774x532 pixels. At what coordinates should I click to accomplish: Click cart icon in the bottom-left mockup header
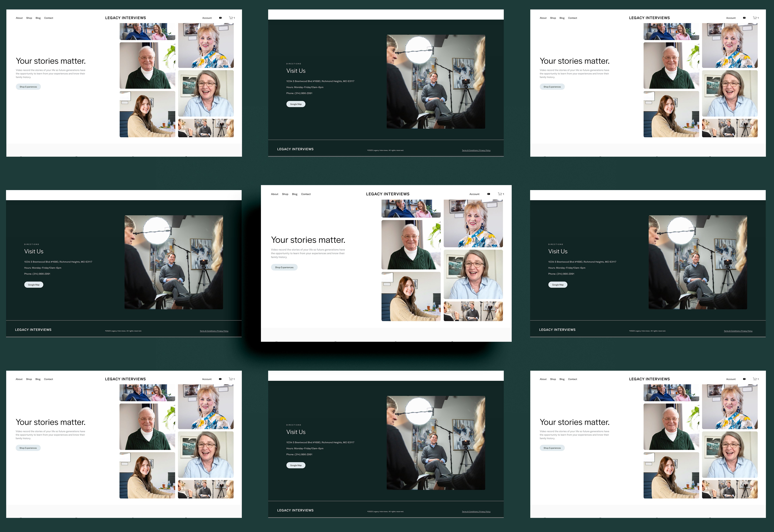pyautogui.click(x=231, y=379)
